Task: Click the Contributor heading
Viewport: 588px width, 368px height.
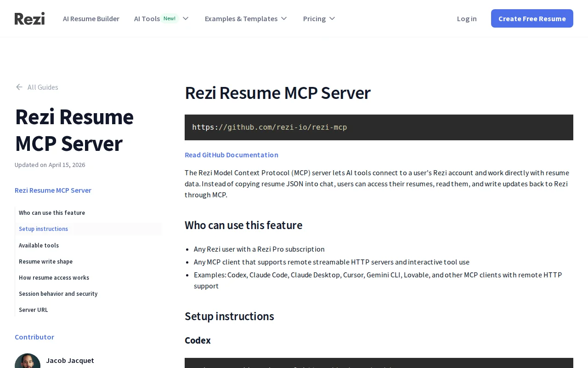Action: (x=34, y=337)
